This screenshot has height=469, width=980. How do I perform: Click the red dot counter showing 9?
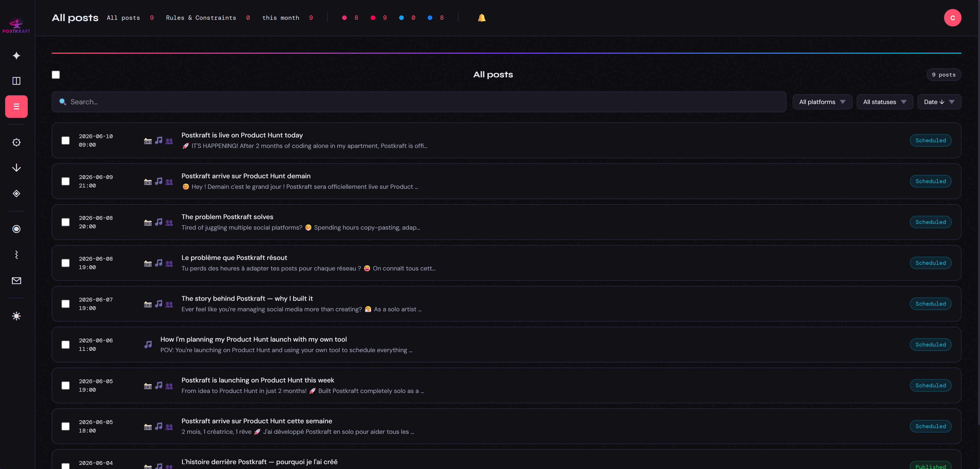click(x=379, y=18)
